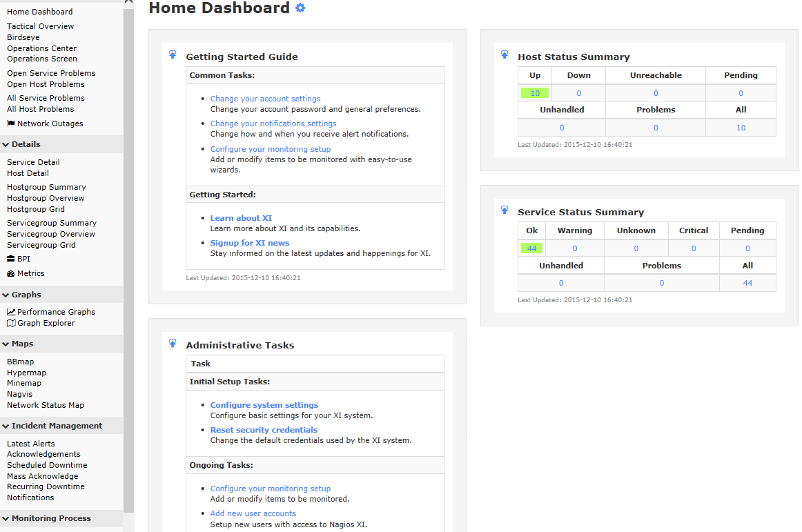Click the pin icon on Administrative Tasks dashlet

click(x=173, y=343)
